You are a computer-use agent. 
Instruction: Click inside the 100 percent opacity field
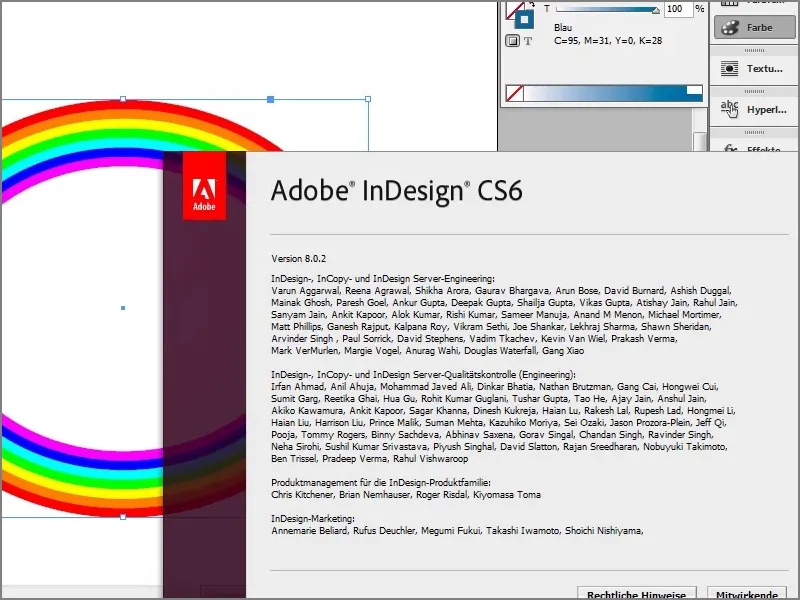click(678, 8)
